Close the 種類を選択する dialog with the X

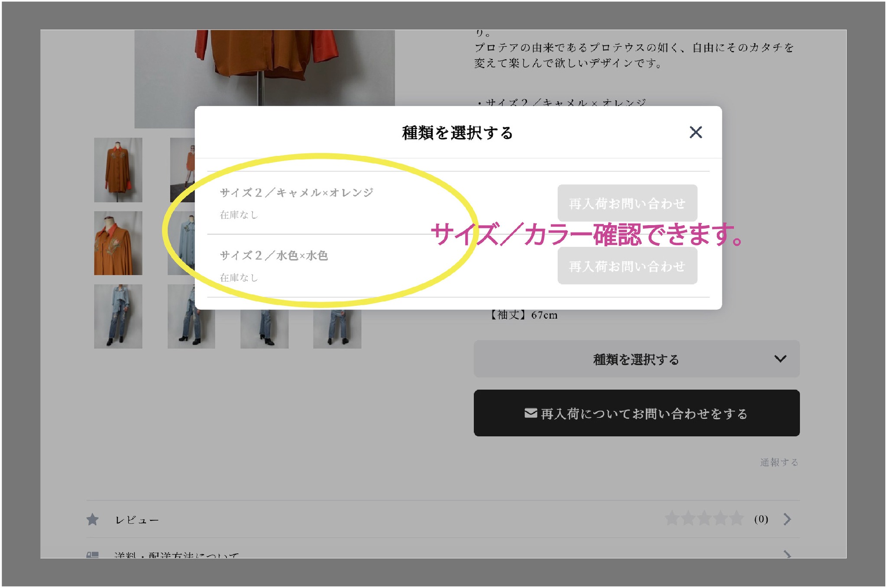pyautogui.click(x=696, y=132)
